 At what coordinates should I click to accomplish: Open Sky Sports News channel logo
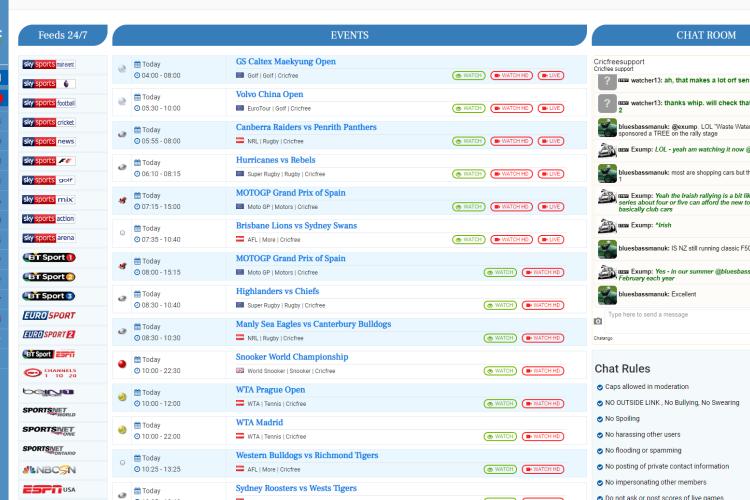coord(49,142)
